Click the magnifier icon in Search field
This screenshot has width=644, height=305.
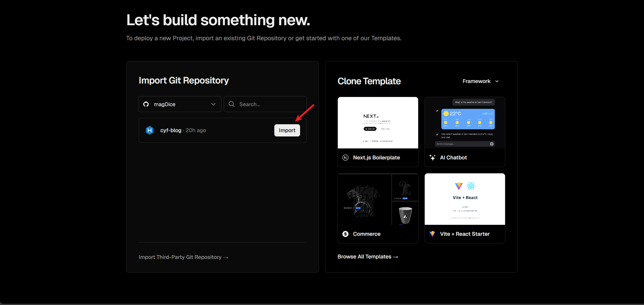coord(231,104)
